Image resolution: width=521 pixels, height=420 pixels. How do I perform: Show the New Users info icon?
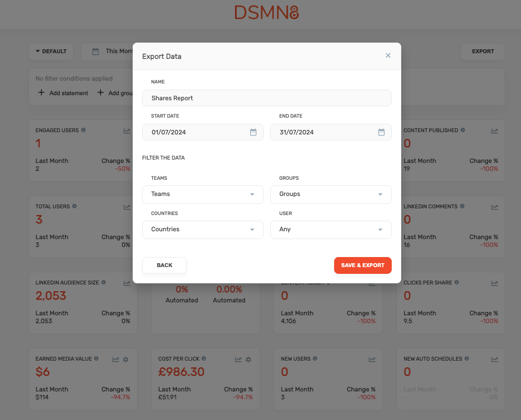[x=315, y=358]
